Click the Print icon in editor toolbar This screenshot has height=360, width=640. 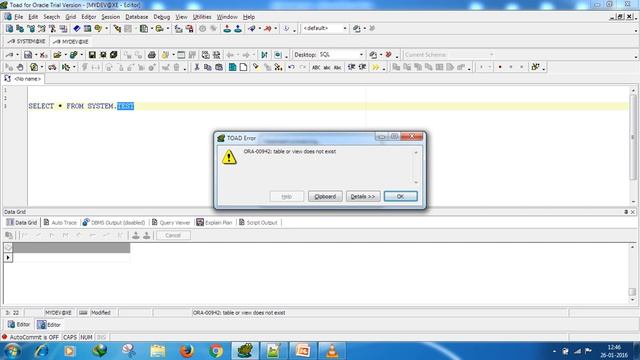coord(152,55)
